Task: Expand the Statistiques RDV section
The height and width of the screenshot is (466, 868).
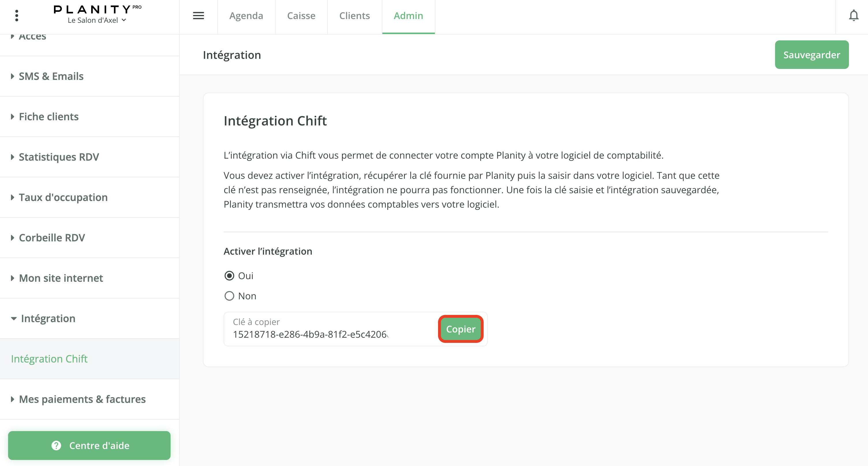Action: (59, 157)
